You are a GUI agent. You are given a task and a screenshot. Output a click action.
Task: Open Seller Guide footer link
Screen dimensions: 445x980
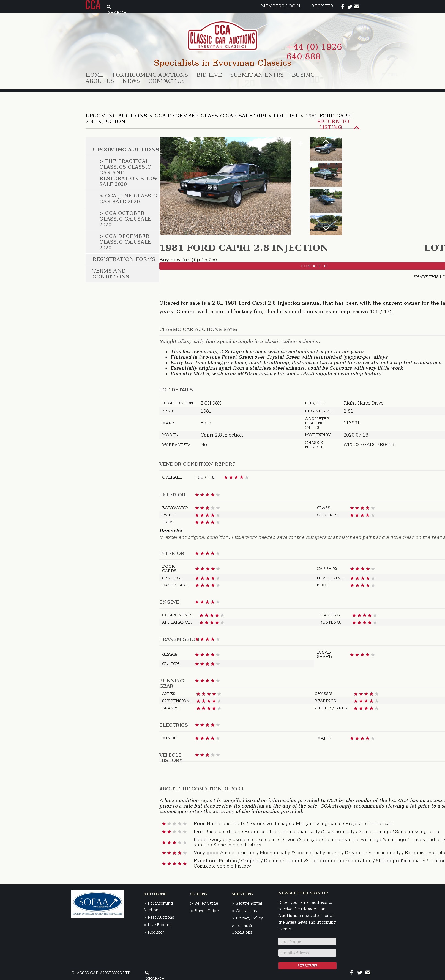pyautogui.click(x=204, y=903)
